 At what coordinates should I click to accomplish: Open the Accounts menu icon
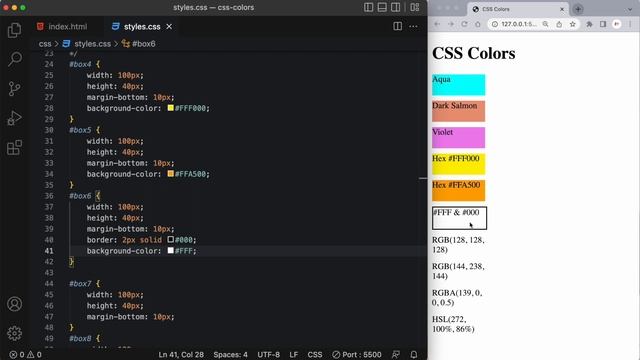(x=14, y=304)
